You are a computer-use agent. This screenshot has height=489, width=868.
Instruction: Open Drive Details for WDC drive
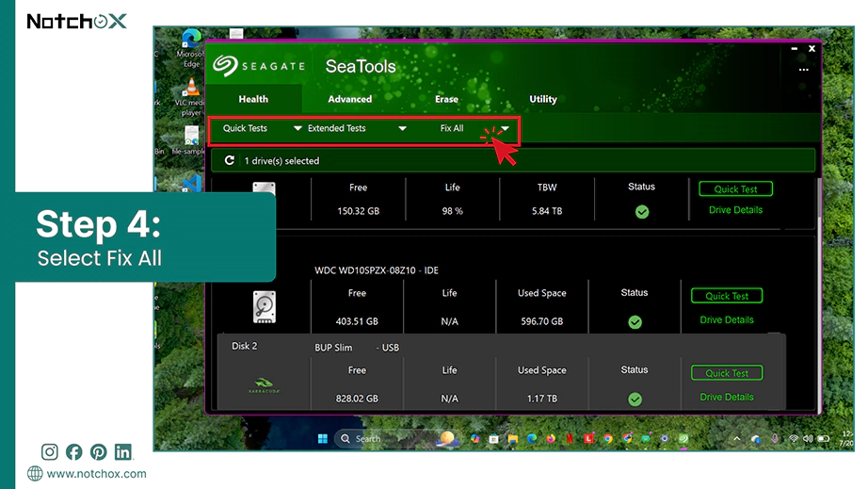726,319
